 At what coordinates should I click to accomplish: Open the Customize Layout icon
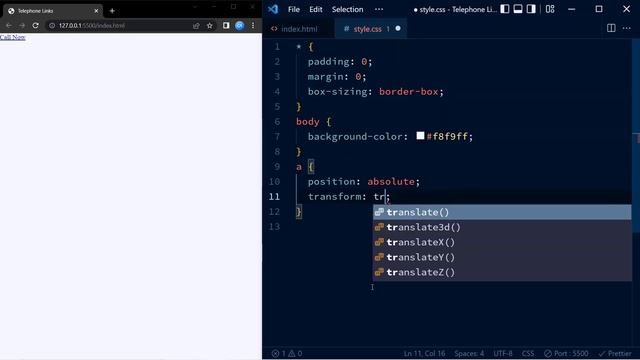[550, 9]
